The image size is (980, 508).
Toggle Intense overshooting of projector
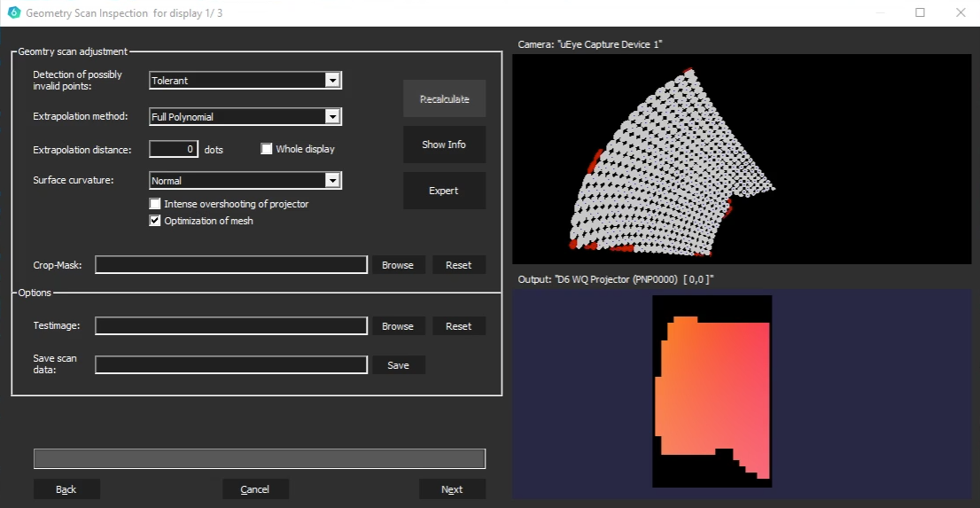155,204
